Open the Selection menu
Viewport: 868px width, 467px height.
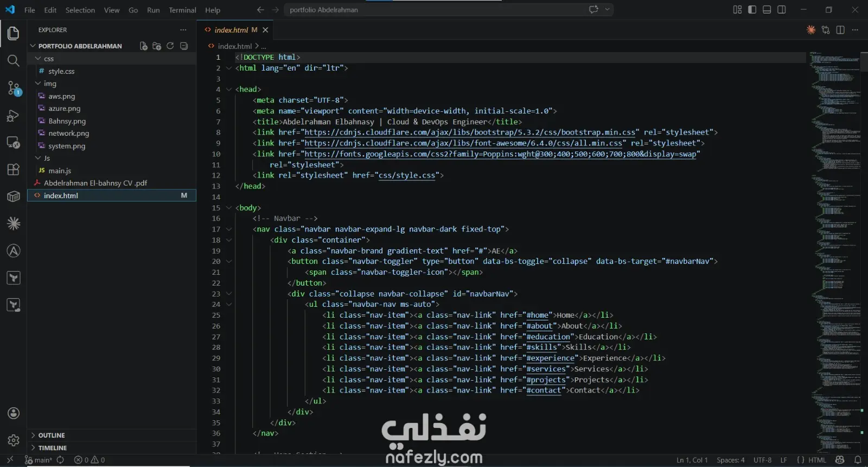click(80, 10)
